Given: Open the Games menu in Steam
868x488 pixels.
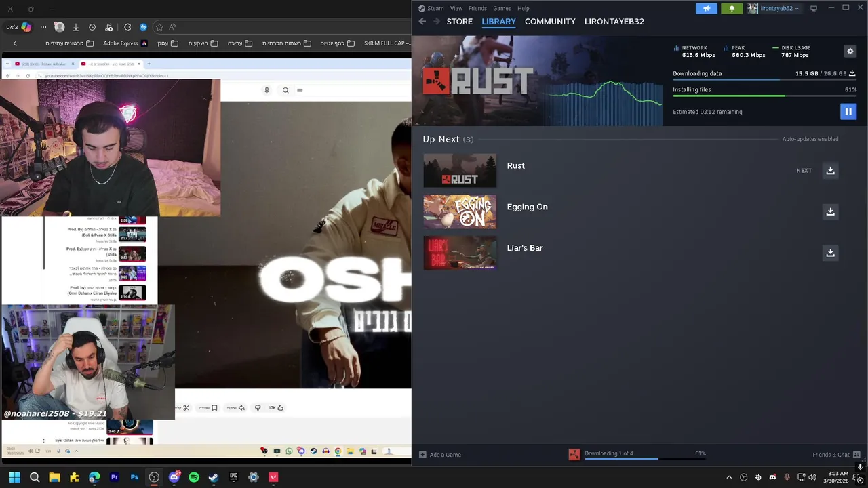Looking at the screenshot, I should point(502,8).
